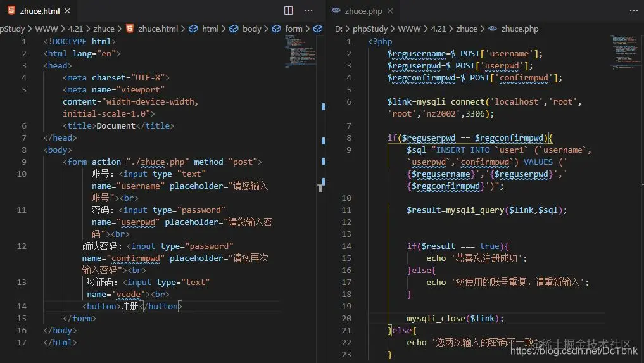Select the body symbol breadcrumb
This screenshot has width=644, height=363.
click(x=252, y=29)
